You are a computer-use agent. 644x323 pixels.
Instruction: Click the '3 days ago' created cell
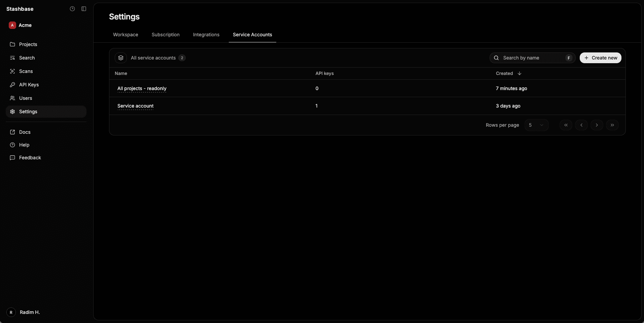[x=508, y=106]
